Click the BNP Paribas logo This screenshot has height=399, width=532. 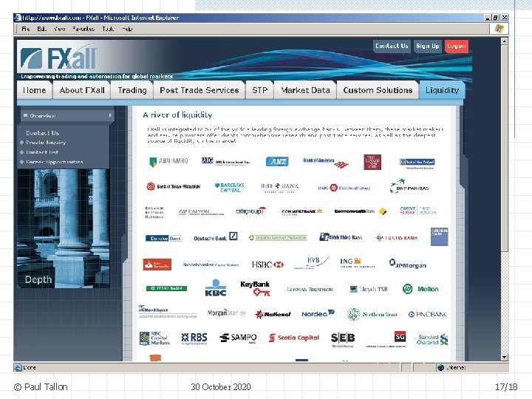[x=409, y=187]
